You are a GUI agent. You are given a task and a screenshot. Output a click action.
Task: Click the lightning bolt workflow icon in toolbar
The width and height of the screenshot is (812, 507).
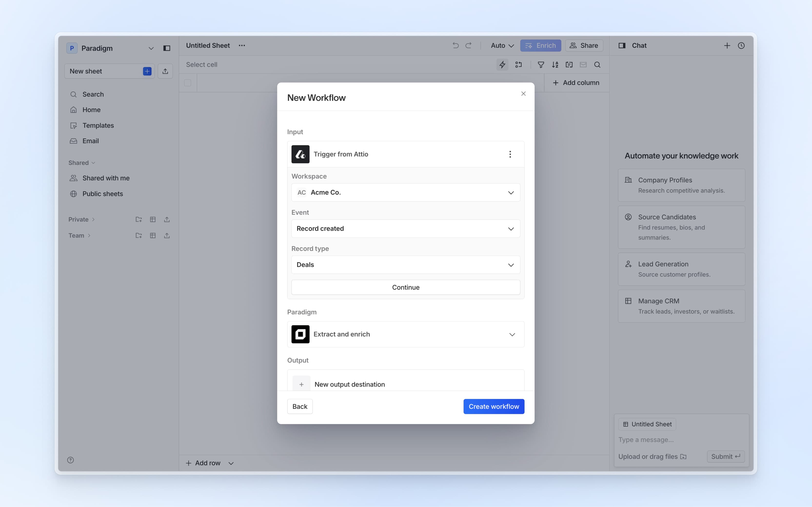(x=502, y=65)
